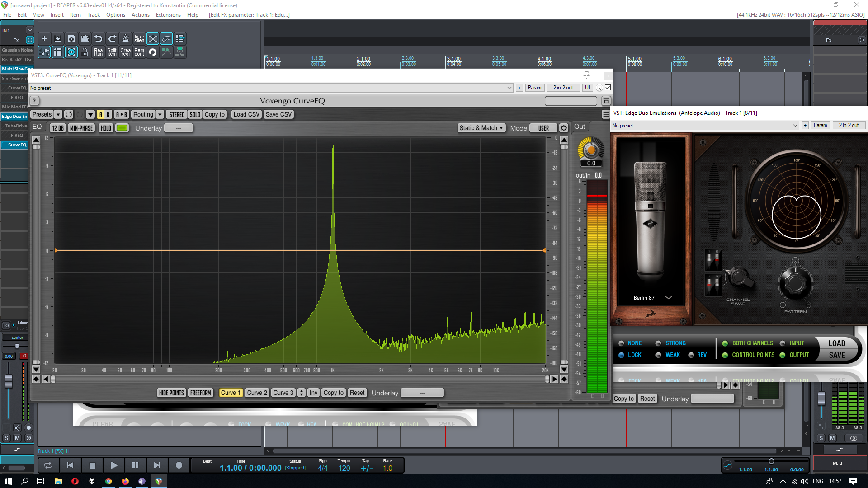Click the undo arrow toolbar icon
This screenshot has width=868, height=488.
tap(98, 39)
